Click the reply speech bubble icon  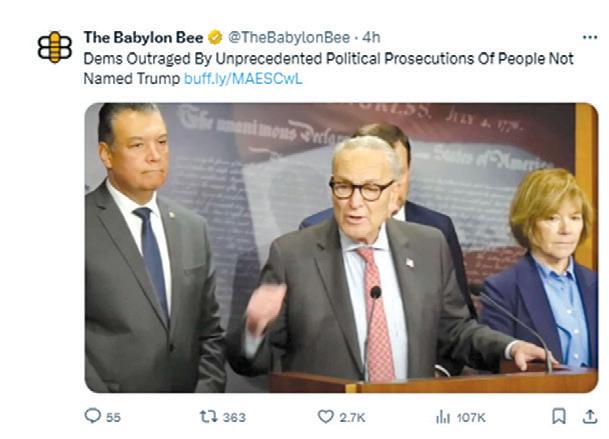93,416
